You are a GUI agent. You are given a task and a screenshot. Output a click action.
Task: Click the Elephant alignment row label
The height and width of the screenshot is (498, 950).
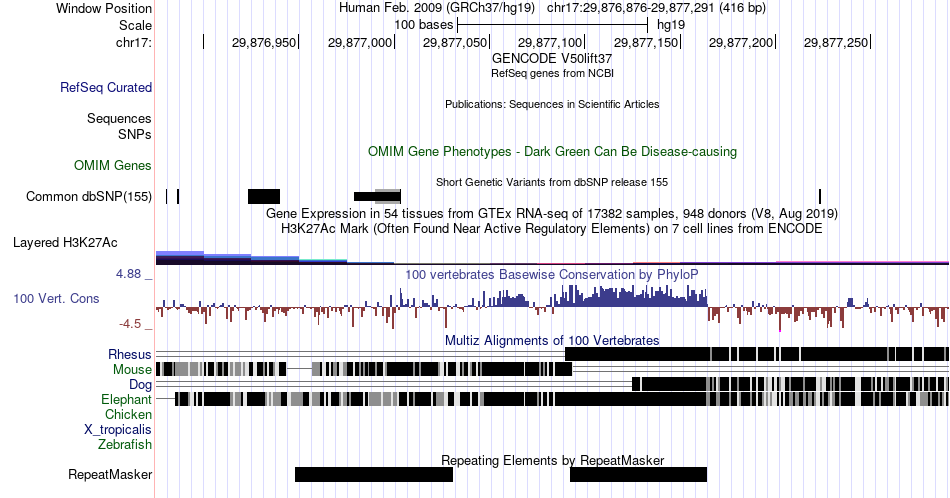[127, 399]
